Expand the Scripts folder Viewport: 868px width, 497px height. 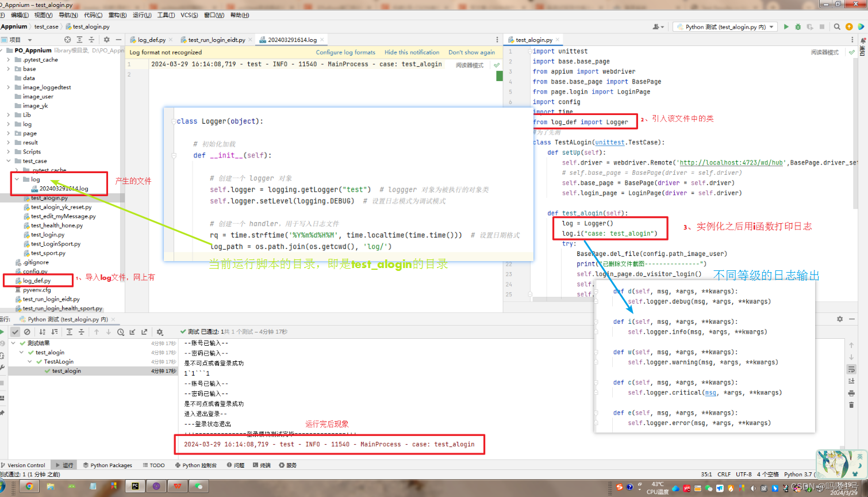coord(8,152)
